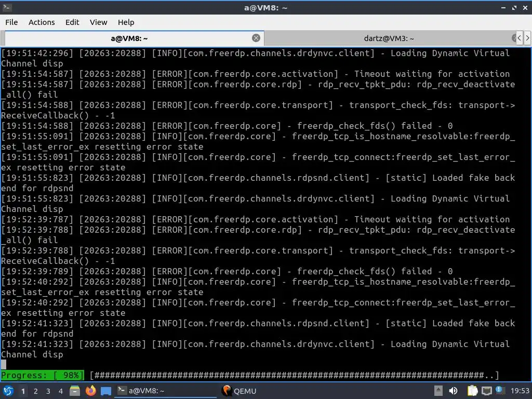
Task: Switch to workspace 2
Action: click(x=36, y=391)
